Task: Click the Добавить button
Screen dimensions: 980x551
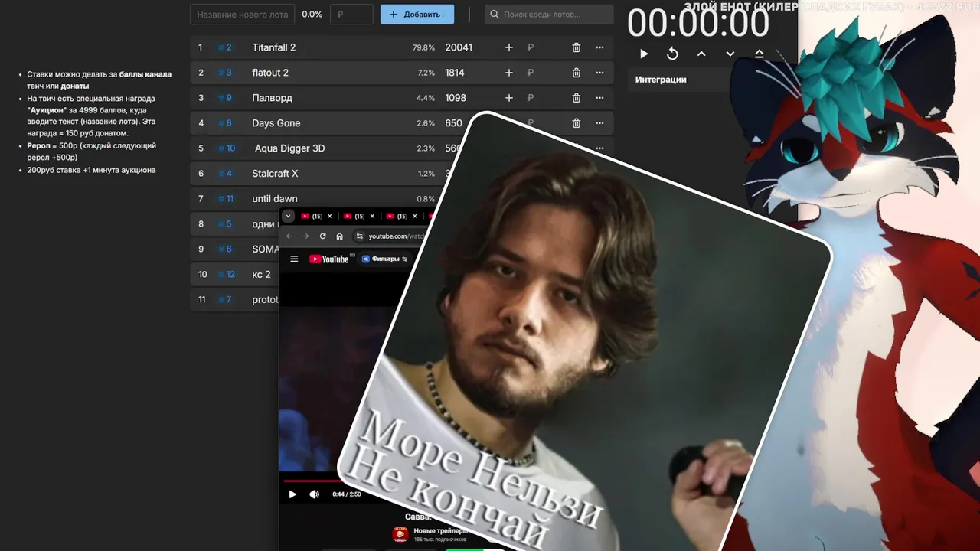Action: [416, 14]
